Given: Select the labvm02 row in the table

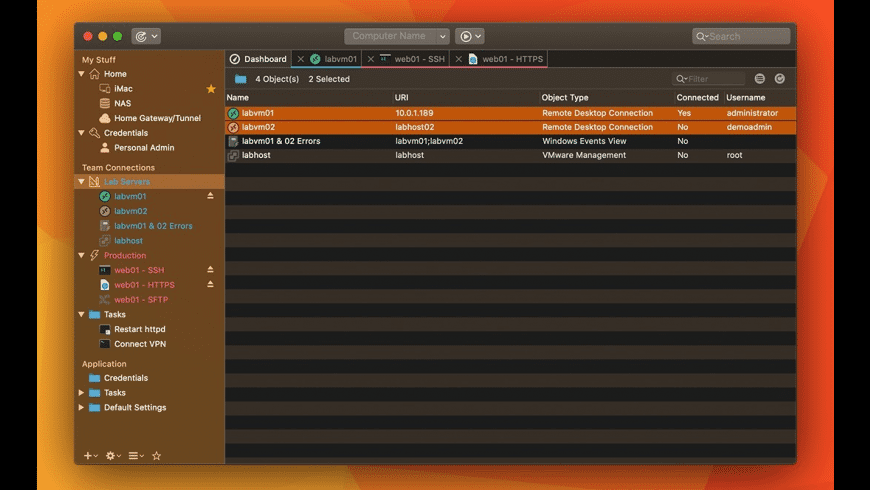Looking at the screenshot, I should [510, 127].
